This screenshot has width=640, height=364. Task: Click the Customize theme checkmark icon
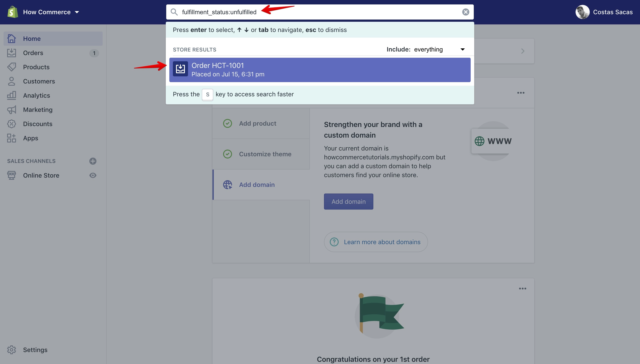pyautogui.click(x=228, y=154)
